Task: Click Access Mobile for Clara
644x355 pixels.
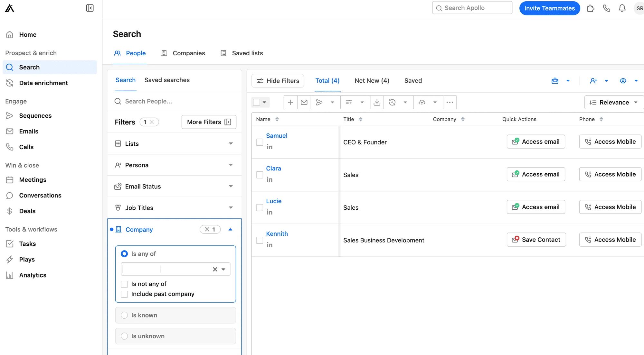Action: point(610,174)
